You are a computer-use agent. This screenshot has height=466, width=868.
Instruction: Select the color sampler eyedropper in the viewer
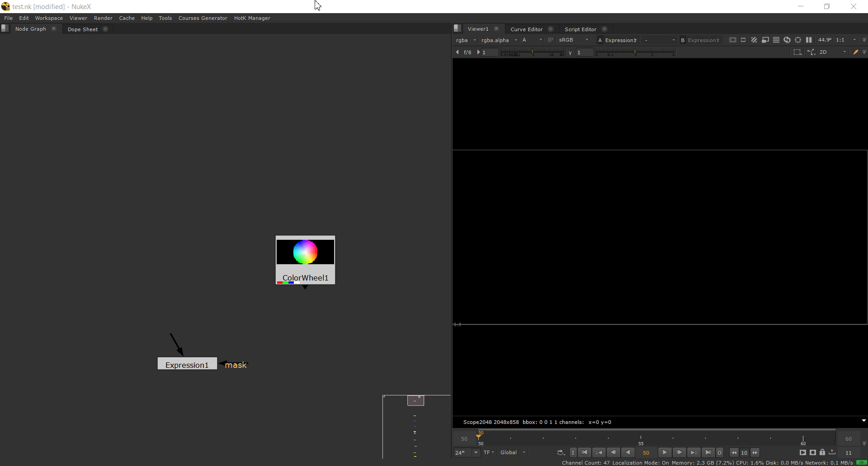[856, 52]
